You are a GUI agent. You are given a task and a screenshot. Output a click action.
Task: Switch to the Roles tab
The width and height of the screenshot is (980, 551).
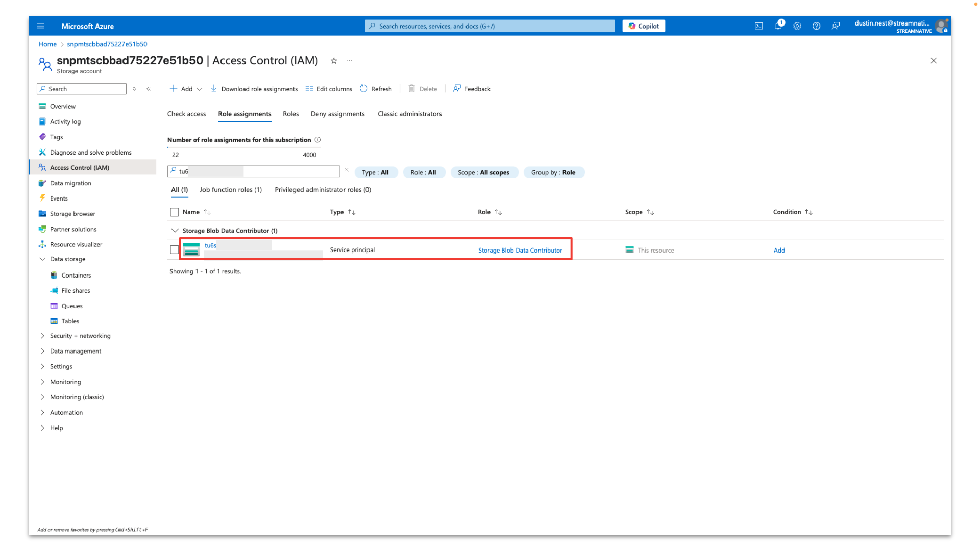(x=290, y=114)
